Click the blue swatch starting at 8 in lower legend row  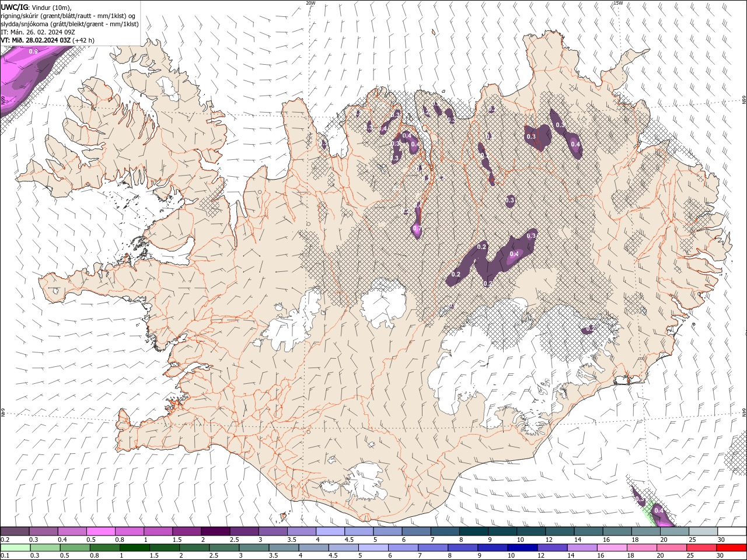(463, 548)
